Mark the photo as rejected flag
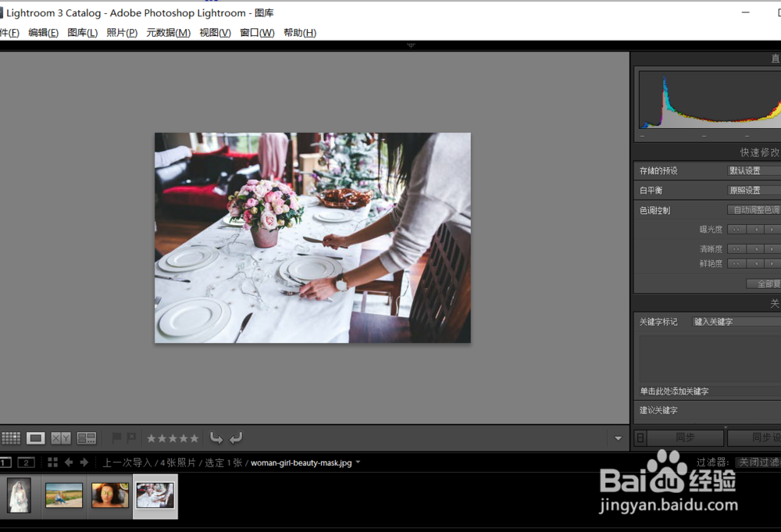781x532 pixels. [x=131, y=437]
